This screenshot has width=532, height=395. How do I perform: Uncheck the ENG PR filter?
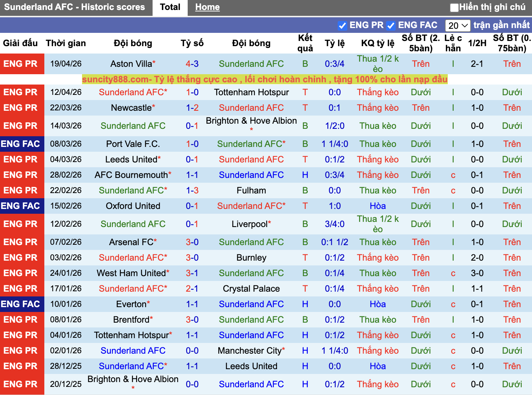pyautogui.click(x=342, y=25)
